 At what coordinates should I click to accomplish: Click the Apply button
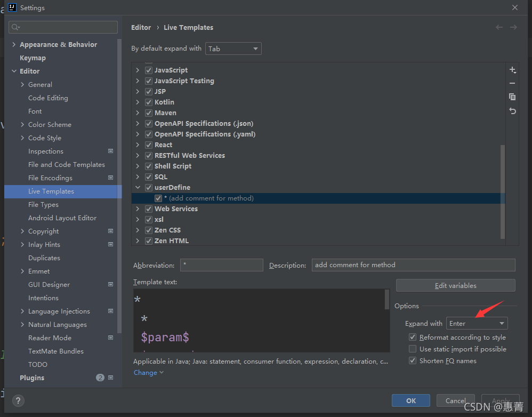pos(501,400)
